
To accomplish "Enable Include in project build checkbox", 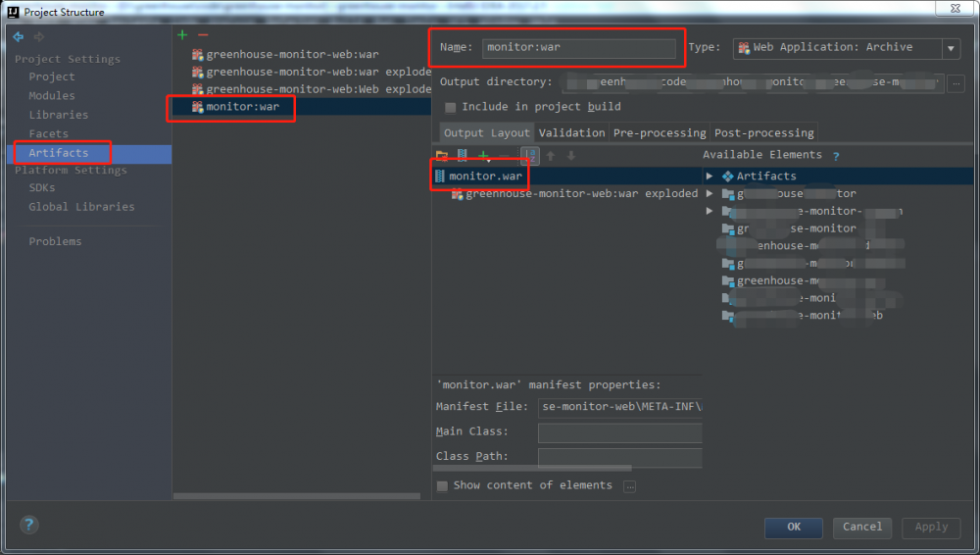I will click(x=450, y=108).
